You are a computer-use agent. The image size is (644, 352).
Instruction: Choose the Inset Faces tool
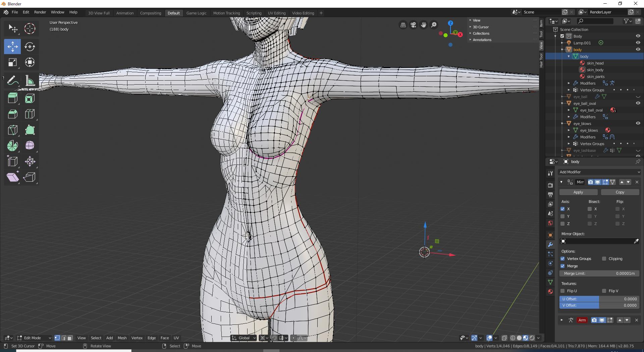[30, 98]
